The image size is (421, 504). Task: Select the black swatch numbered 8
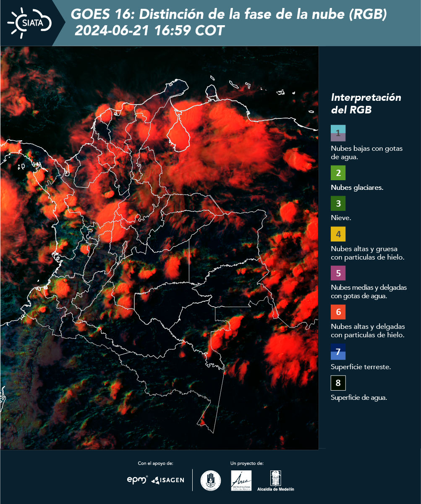(338, 383)
